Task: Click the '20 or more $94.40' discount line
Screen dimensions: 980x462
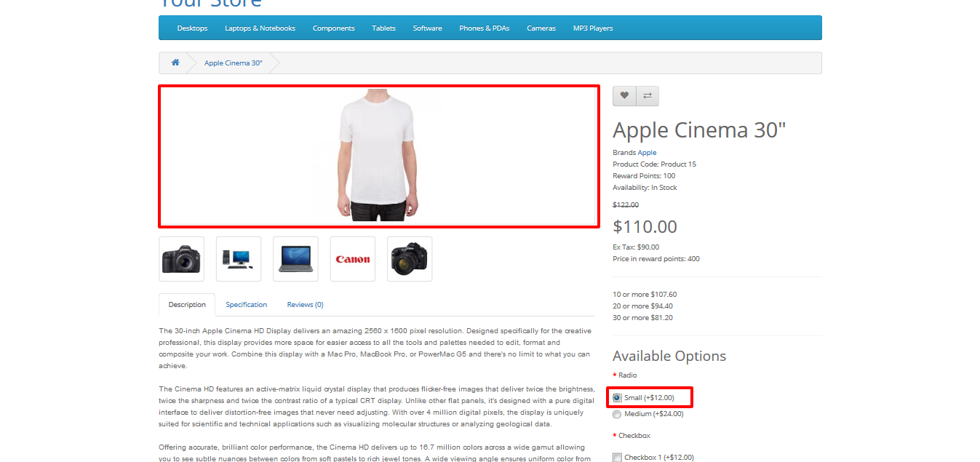Action: [x=642, y=306]
